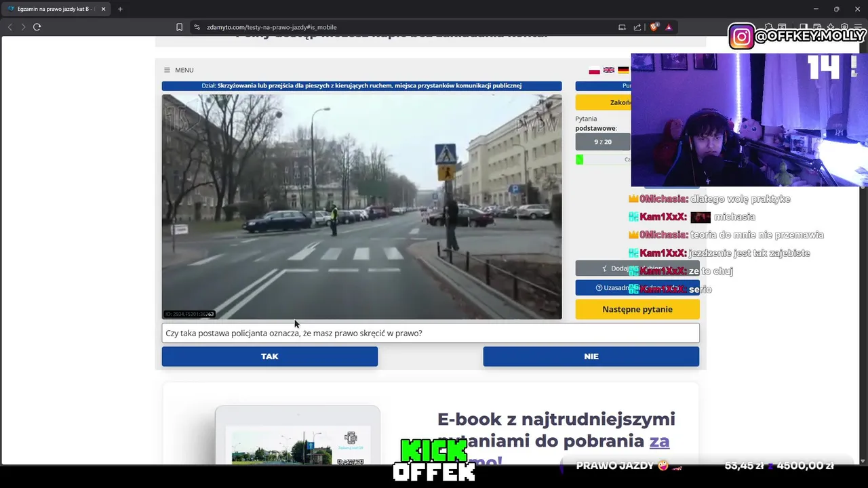Click the exam video frame
The height and width of the screenshot is (488, 868).
(x=361, y=207)
